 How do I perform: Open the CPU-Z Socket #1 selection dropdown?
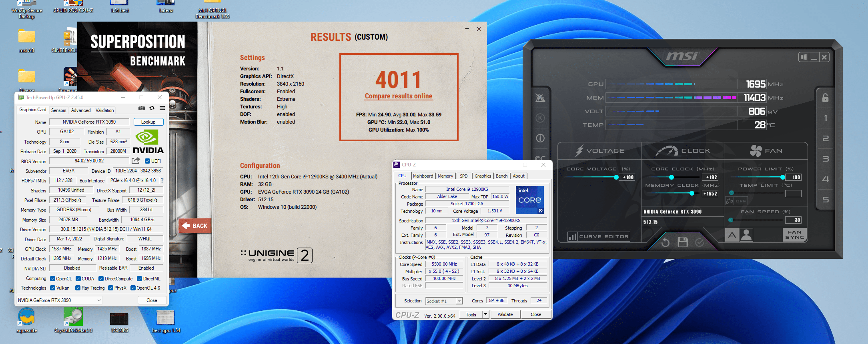[444, 301]
